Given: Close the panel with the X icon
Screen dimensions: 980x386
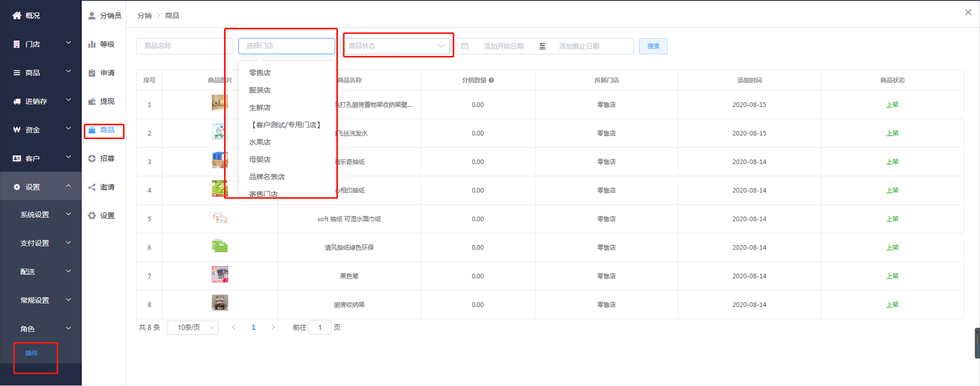Looking at the screenshot, I should pyautogui.click(x=968, y=12).
